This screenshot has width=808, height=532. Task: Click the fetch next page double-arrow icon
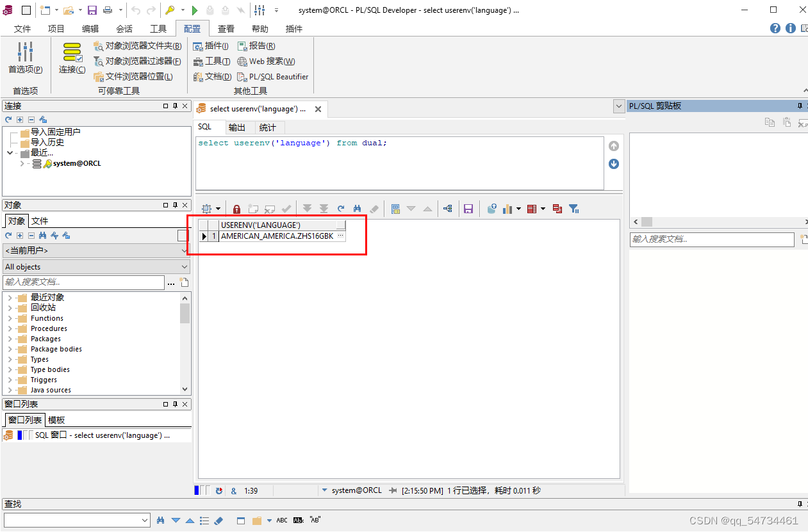[308, 209]
